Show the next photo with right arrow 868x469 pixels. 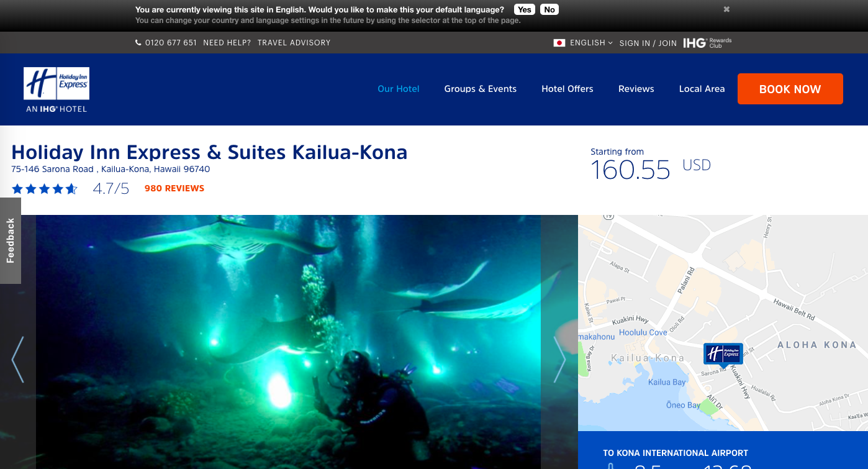coord(559,360)
